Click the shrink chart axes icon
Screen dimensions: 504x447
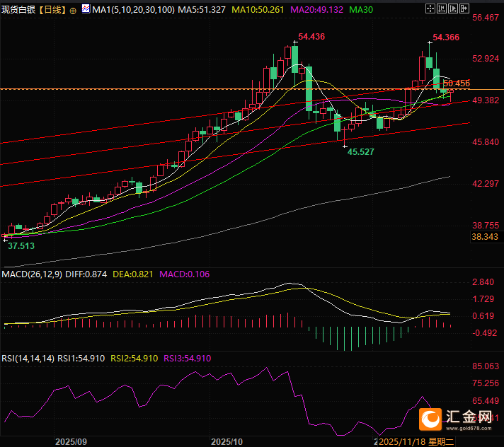(442, 8)
